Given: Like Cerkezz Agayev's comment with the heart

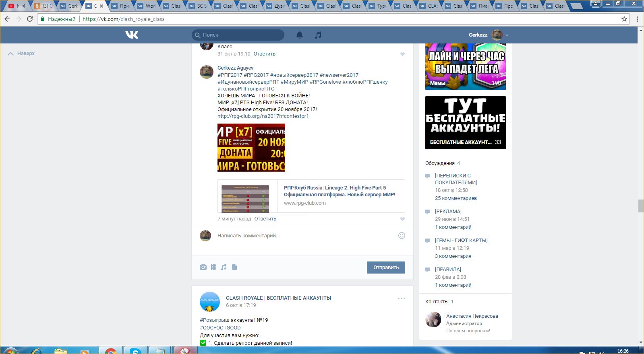Looking at the screenshot, I should [402, 219].
